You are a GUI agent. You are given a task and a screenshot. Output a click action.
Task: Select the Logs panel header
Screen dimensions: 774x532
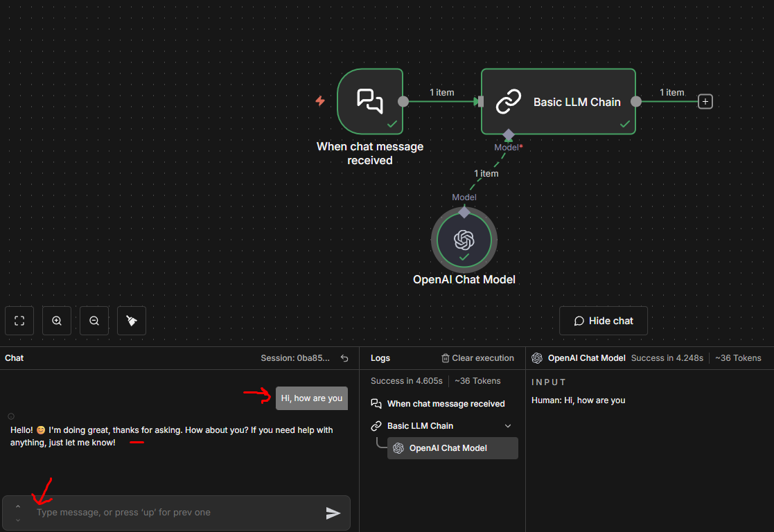(x=380, y=358)
